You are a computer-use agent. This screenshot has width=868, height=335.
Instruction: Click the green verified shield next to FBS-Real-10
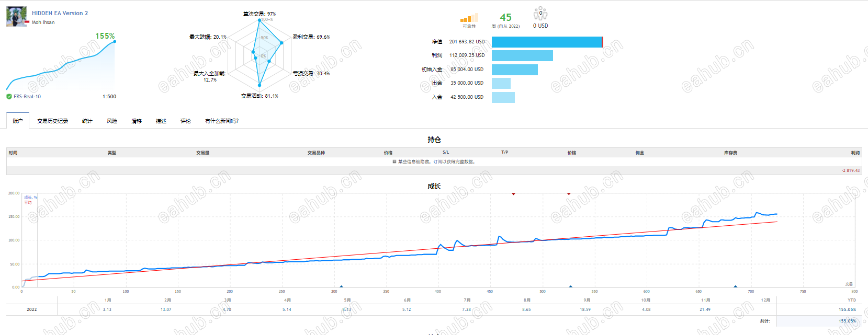click(x=9, y=96)
